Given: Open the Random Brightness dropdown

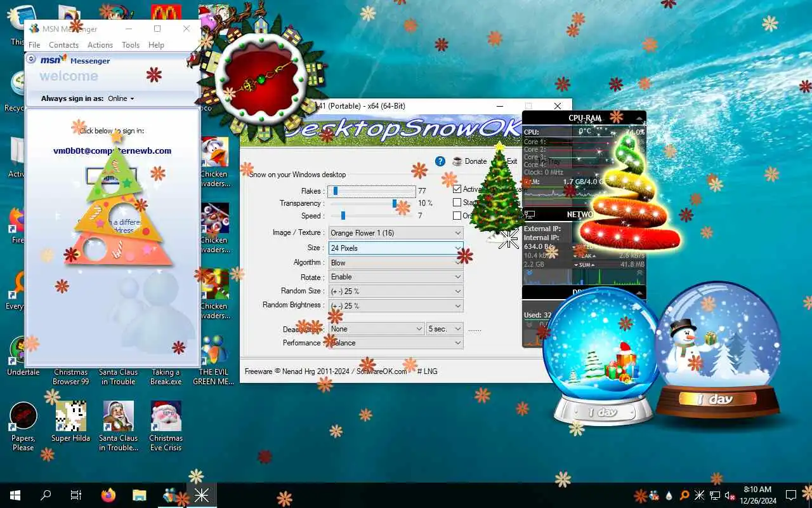Looking at the screenshot, I should pyautogui.click(x=396, y=305).
